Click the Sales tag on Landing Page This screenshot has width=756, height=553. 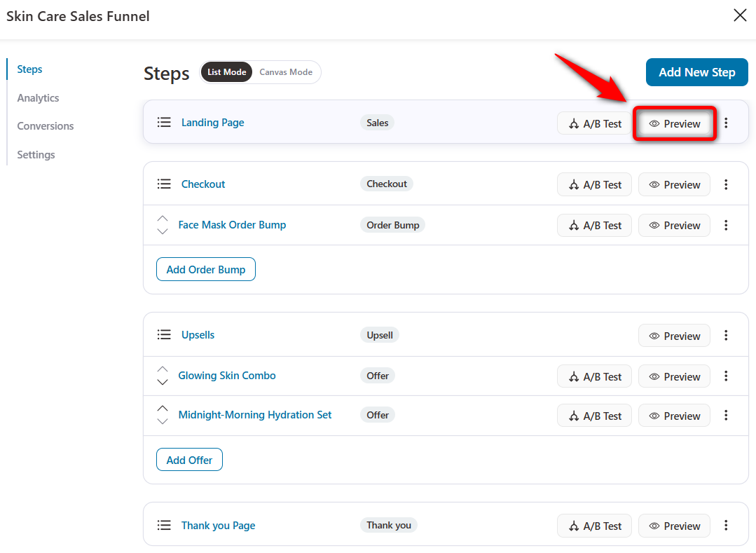tap(377, 123)
